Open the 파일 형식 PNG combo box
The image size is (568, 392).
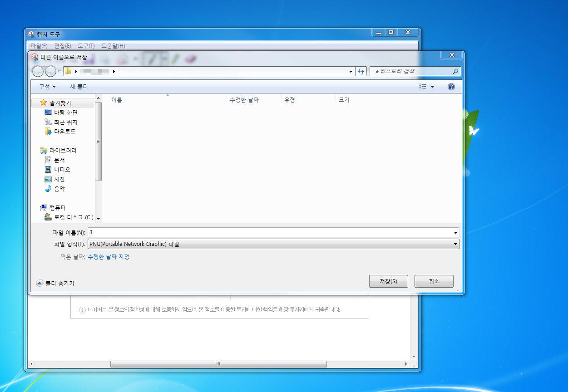pyautogui.click(x=273, y=244)
